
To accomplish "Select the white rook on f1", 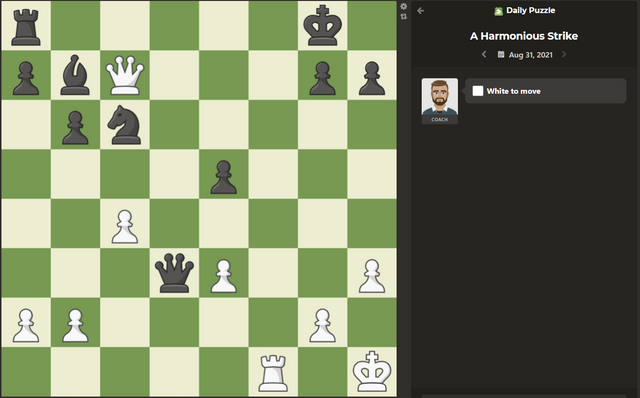I will click(x=273, y=373).
